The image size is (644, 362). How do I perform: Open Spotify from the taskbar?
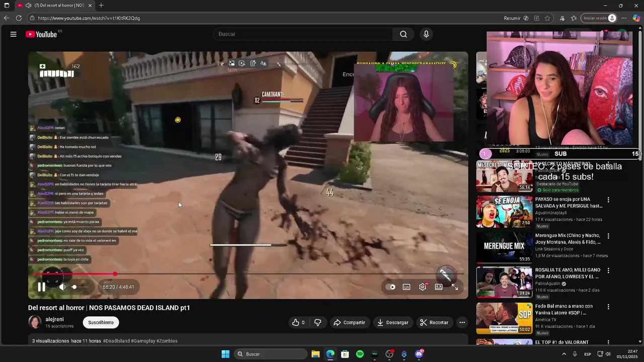pyautogui.click(x=360, y=354)
